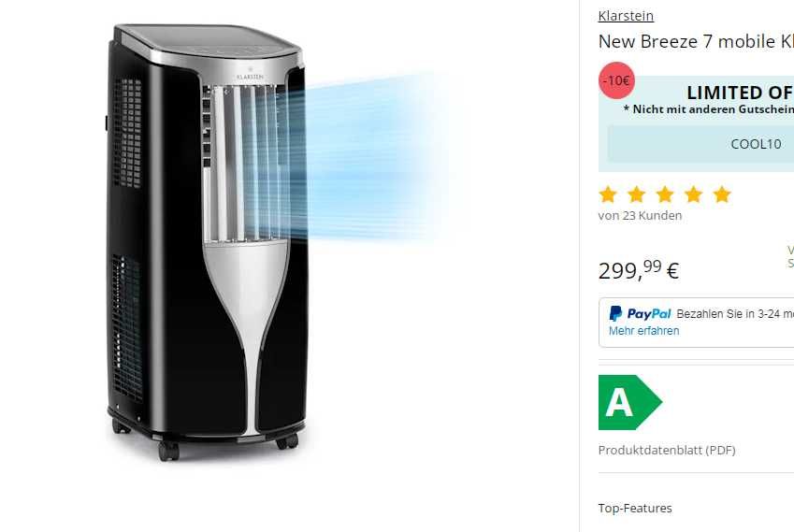Screen dimensions: 794x532
Task: Click the first rating star
Action: (608, 194)
